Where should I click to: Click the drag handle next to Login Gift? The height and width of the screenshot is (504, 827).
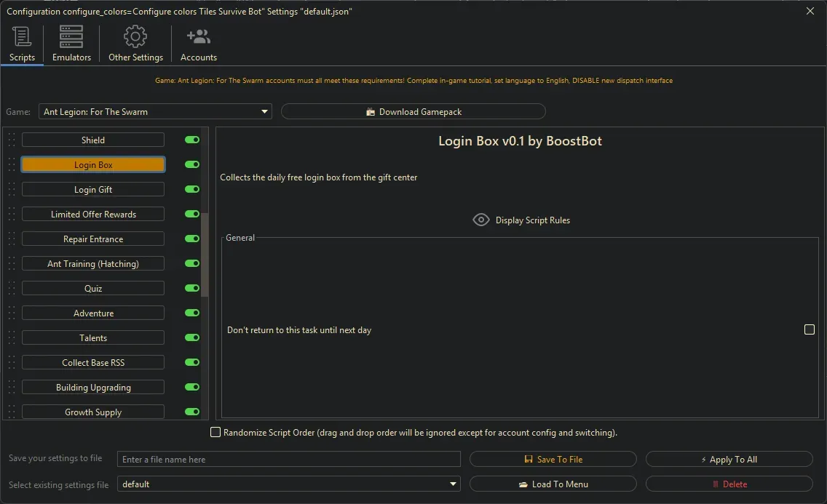pyautogui.click(x=12, y=189)
